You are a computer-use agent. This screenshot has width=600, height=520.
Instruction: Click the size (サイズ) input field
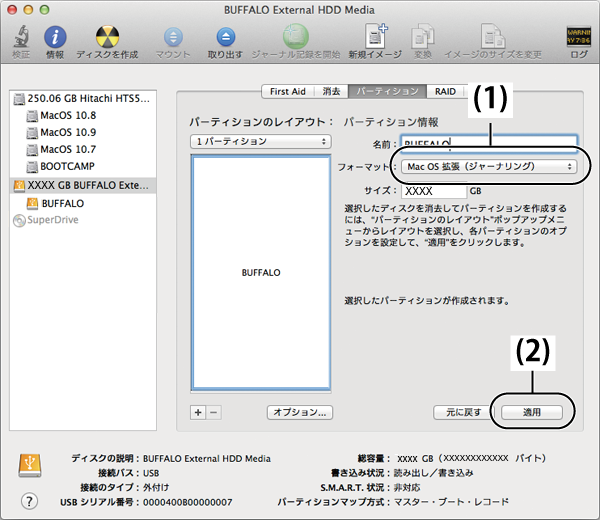(434, 191)
